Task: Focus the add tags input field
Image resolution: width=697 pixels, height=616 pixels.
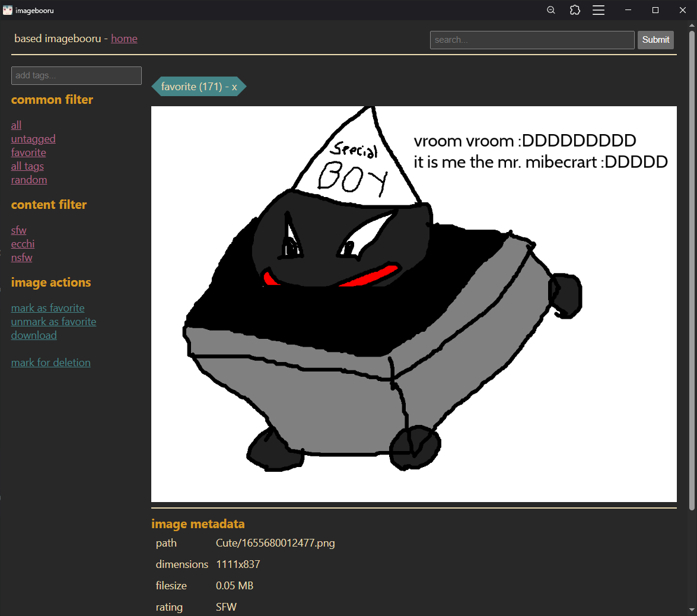Action: click(77, 75)
